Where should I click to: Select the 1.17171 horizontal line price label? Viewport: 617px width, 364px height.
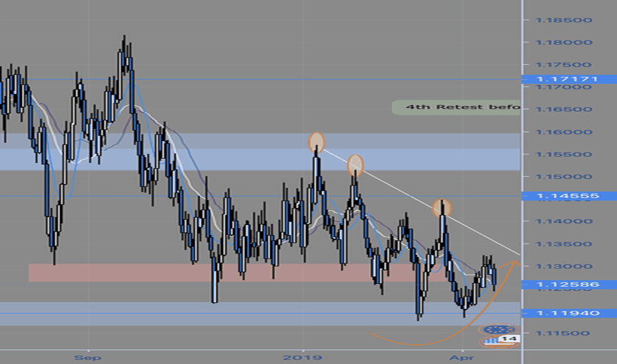tap(569, 79)
